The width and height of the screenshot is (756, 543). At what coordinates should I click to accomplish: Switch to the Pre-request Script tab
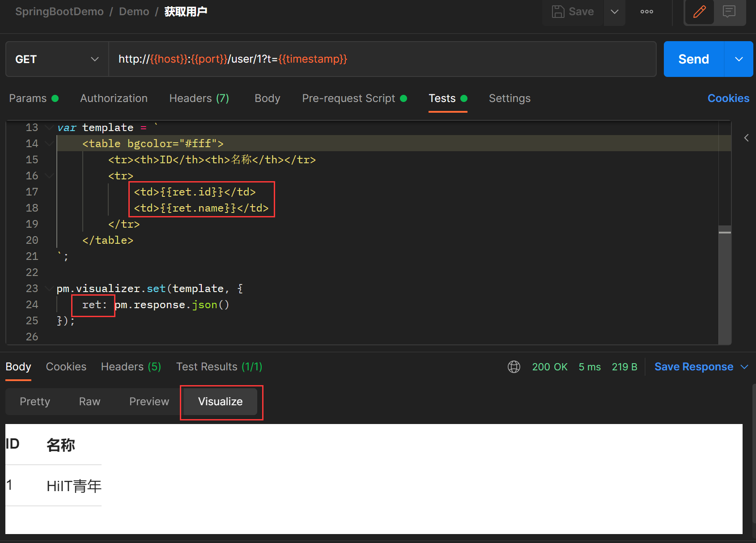tap(354, 98)
